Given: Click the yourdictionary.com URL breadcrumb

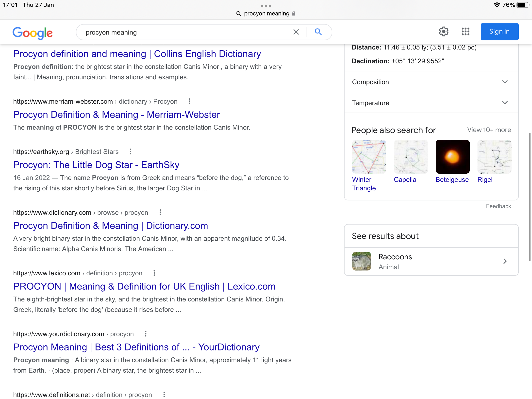Looking at the screenshot, I should coord(73,334).
